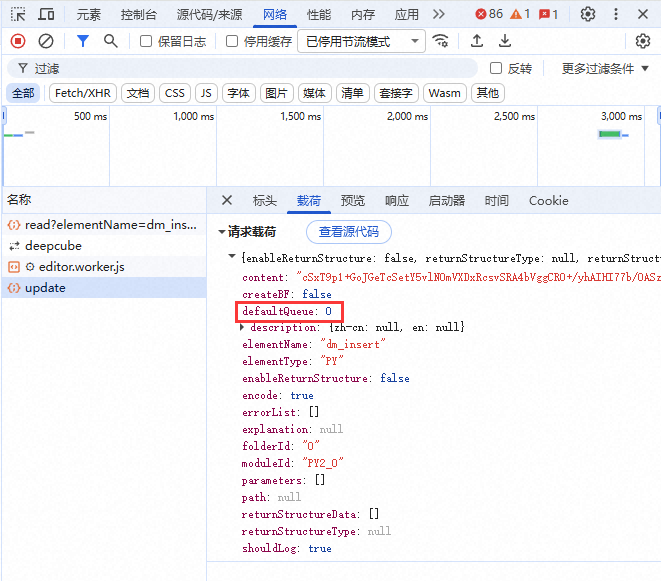This screenshot has height=581, width=661.
Task: Click the 过滤 filter input field
Action: [x=242, y=68]
